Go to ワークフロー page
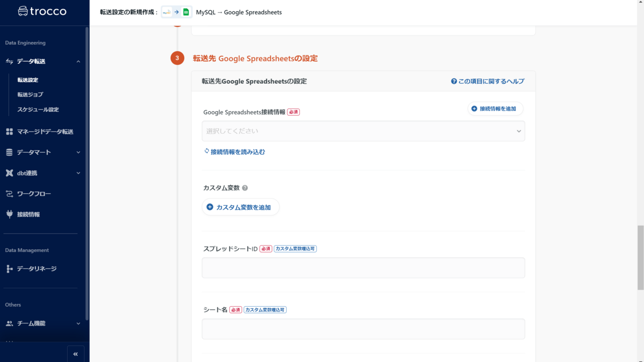This screenshot has width=644, height=362. click(34, 194)
